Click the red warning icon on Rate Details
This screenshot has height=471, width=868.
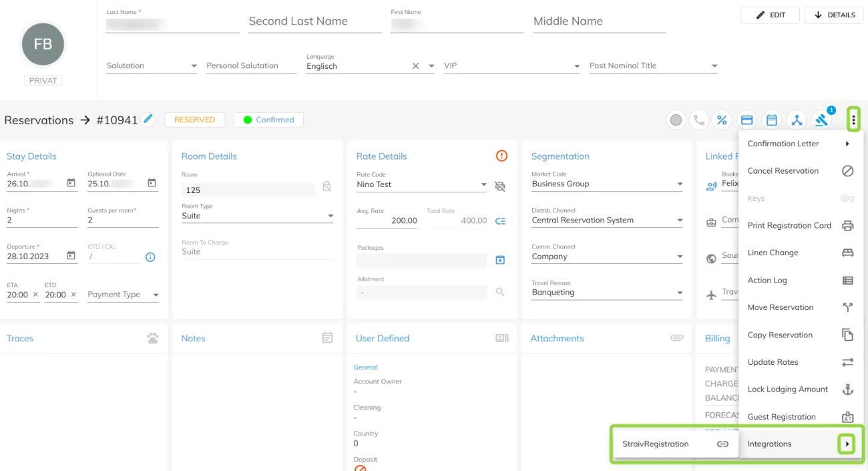coord(501,156)
